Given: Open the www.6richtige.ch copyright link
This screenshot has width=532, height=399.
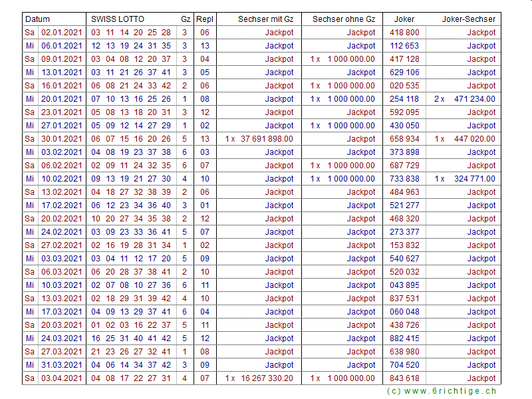Looking at the screenshot, I should click(x=442, y=391).
